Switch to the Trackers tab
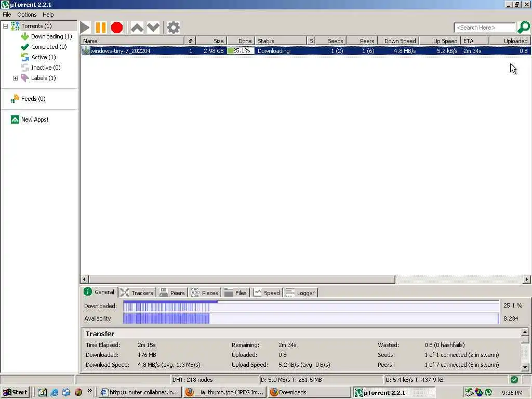 (137, 293)
